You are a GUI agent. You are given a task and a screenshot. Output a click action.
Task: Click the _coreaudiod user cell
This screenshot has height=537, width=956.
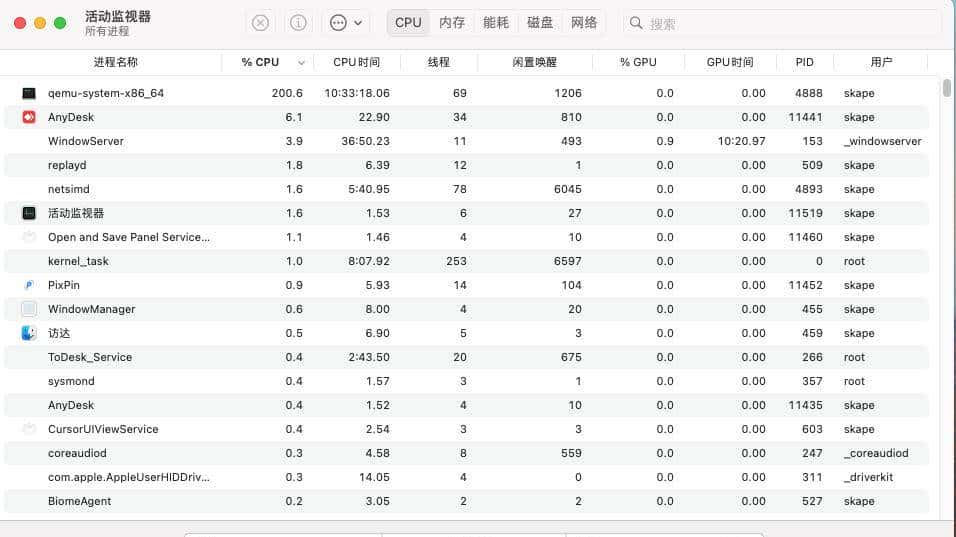pos(876,453)
